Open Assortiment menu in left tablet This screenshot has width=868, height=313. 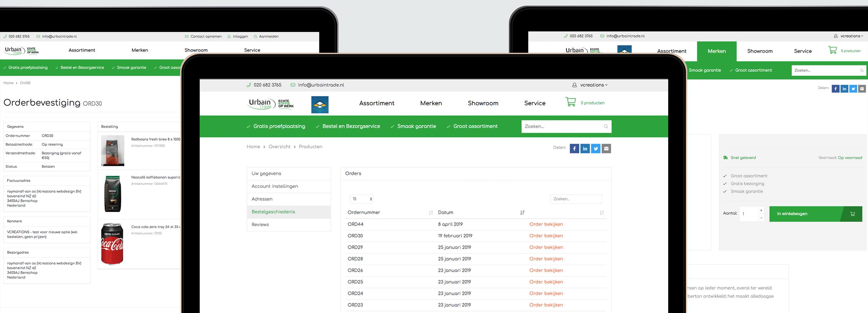[x=82, y=50]
